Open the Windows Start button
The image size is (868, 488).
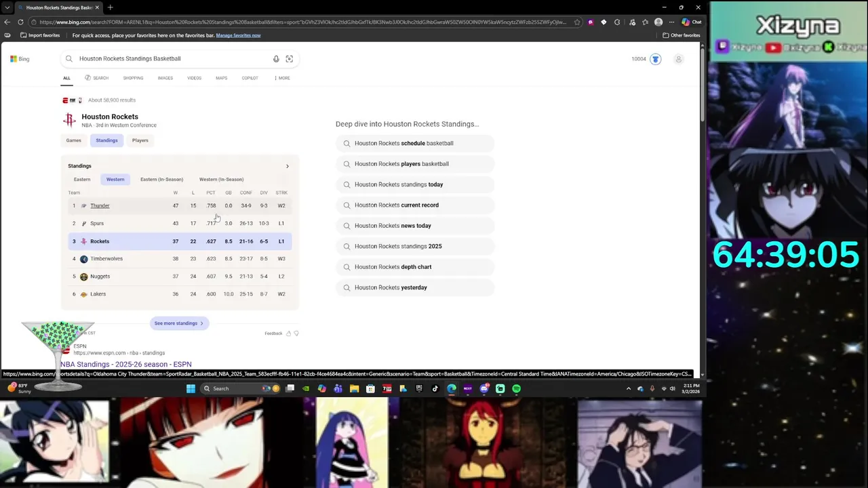[191, 388]
